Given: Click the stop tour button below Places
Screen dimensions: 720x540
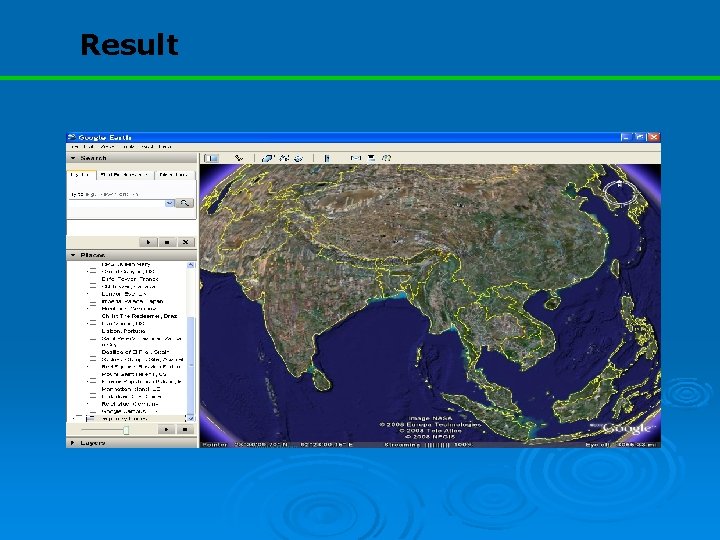Looking at the screenshot, I should click(185, 430).
